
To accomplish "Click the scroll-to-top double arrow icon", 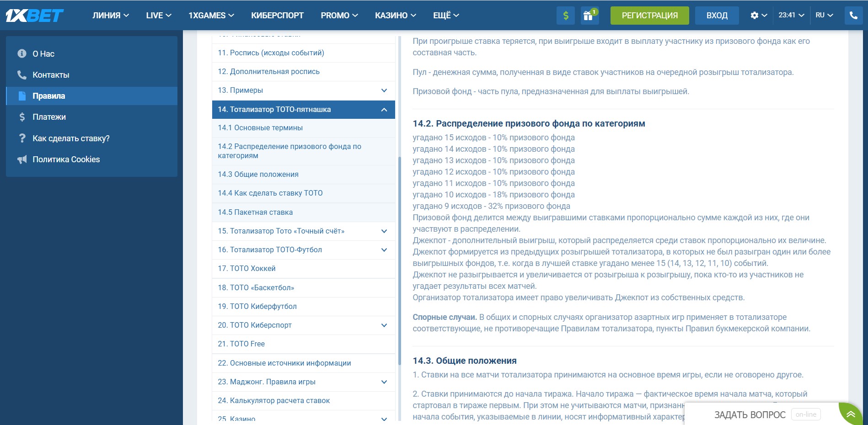I will click(x=851, y=414).
